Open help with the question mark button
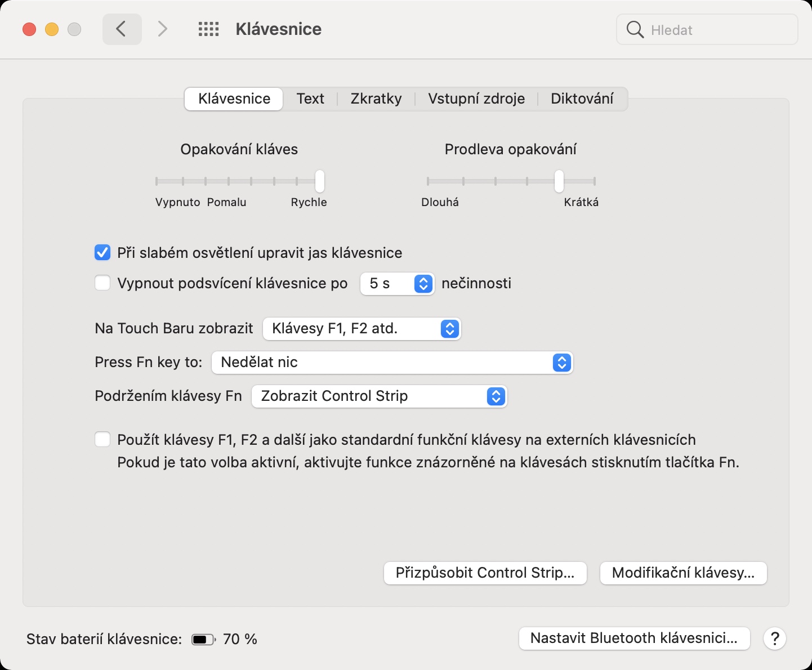The width and height of the screenshot is (812, 670). 775,638
